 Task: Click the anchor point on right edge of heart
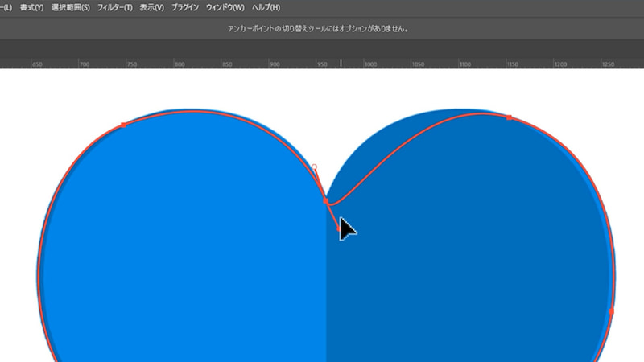click(x=611, y=311)
